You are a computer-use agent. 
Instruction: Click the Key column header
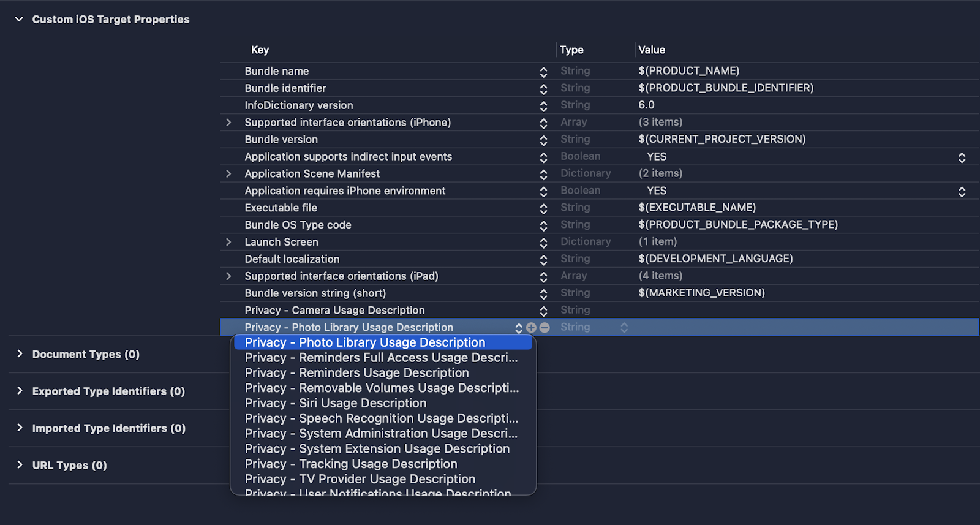[x=260, y=50]
